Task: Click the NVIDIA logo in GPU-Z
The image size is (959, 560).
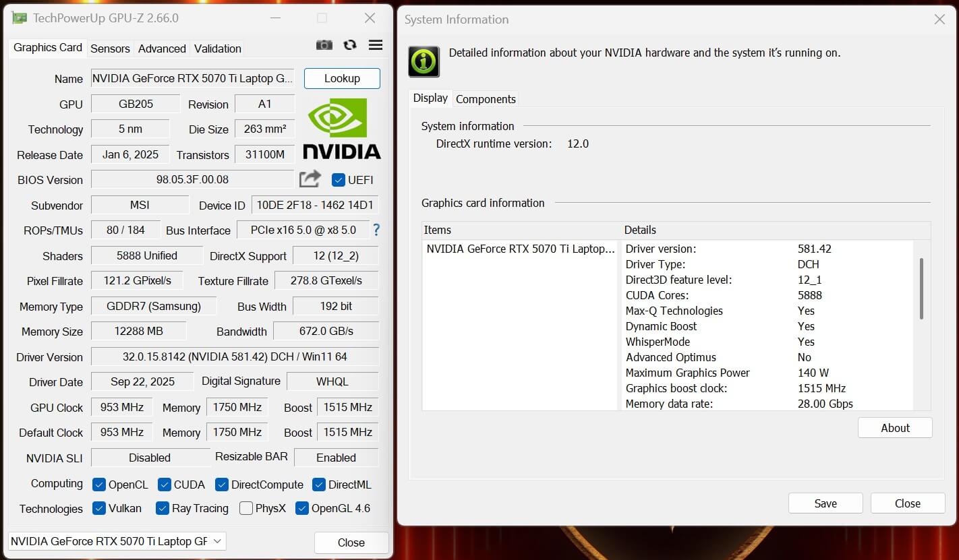Action: point(341,129)
